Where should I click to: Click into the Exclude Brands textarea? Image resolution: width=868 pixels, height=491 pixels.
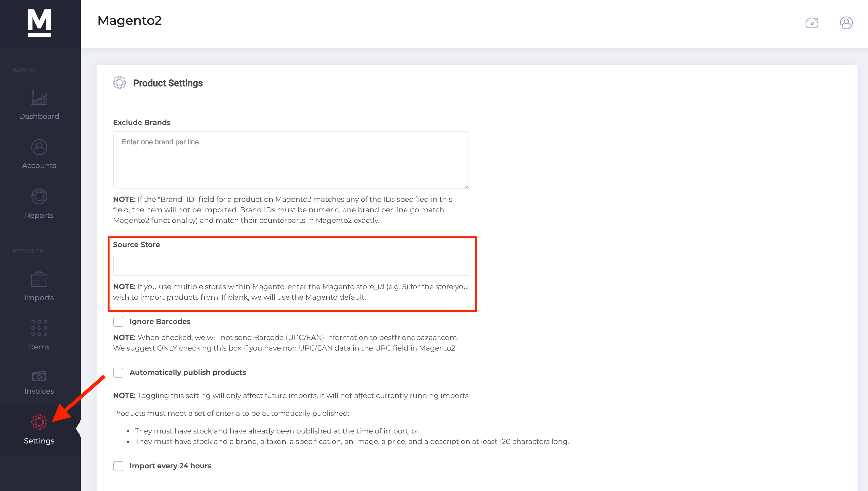tap(291, 160)
